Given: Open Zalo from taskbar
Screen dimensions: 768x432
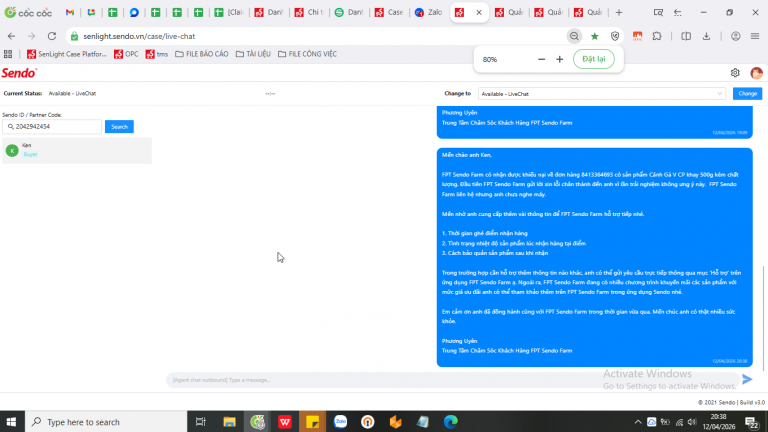Looking at the screenshot, I should point(340,422).
